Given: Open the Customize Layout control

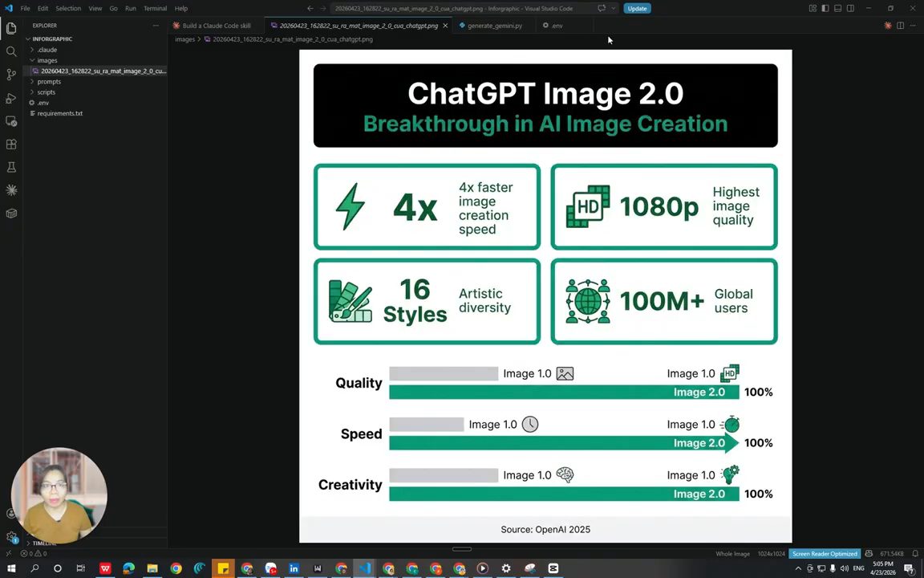Looking at the screenshot, I should tap(813, 8).
